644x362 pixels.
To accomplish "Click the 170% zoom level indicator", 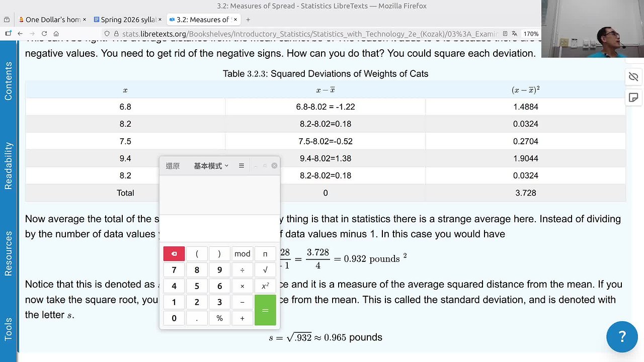I will 531,34.
